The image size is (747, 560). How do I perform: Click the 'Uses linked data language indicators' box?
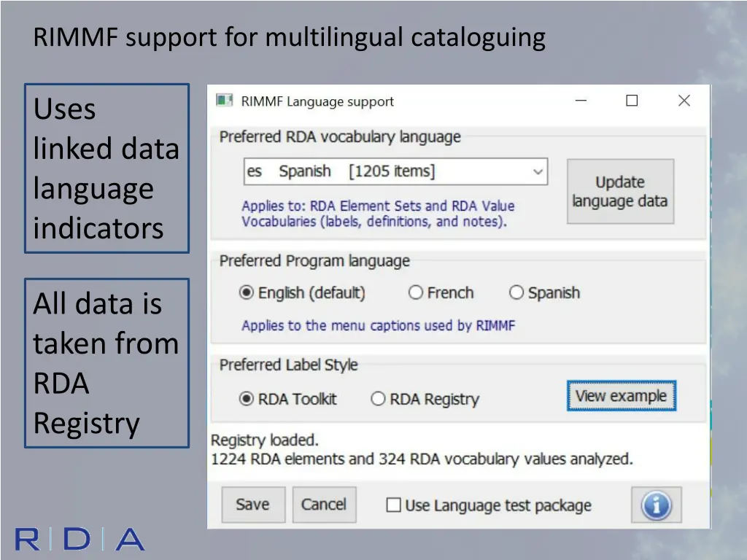tap(107, 168)
